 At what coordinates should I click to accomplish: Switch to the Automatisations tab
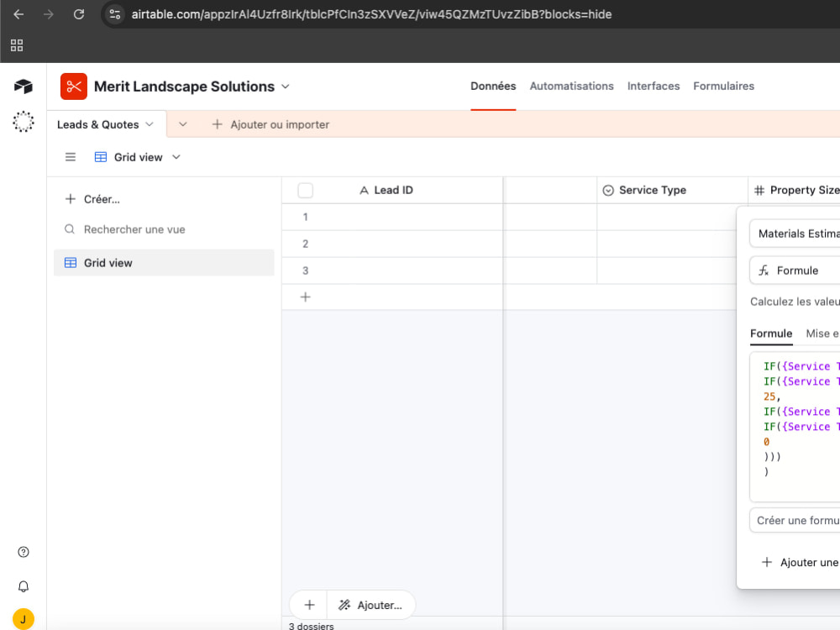(x=571, y=86)
